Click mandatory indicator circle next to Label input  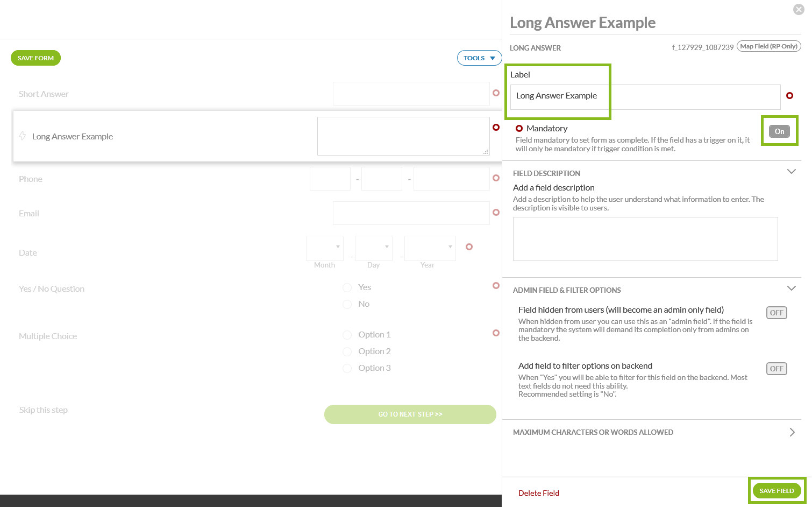pos(789,96)
